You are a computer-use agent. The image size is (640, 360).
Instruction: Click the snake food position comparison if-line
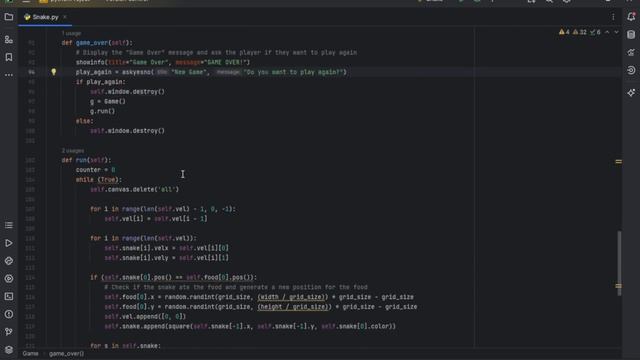click(x=173, y=278)
